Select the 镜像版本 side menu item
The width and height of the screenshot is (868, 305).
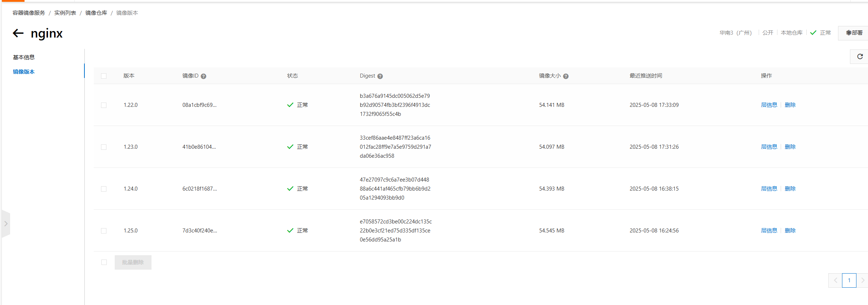click(24, 71)
